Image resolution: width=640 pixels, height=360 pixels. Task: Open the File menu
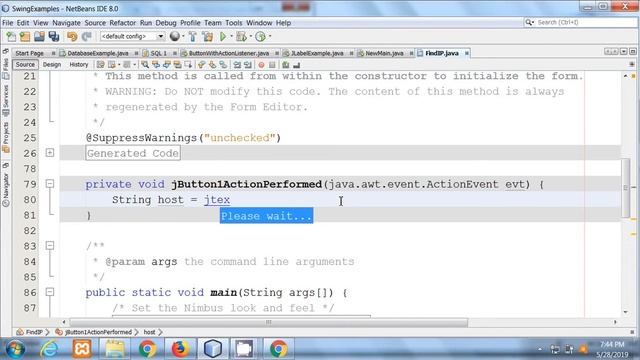(8, 23)
